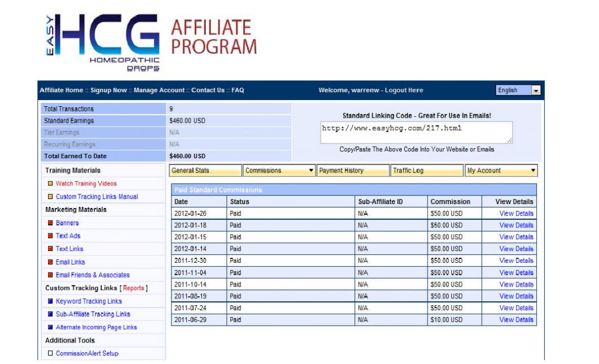The height and width of the screenshot is (364, 599).
Task: Click the Recurring Earnings label
Action: tap(70, 145)
